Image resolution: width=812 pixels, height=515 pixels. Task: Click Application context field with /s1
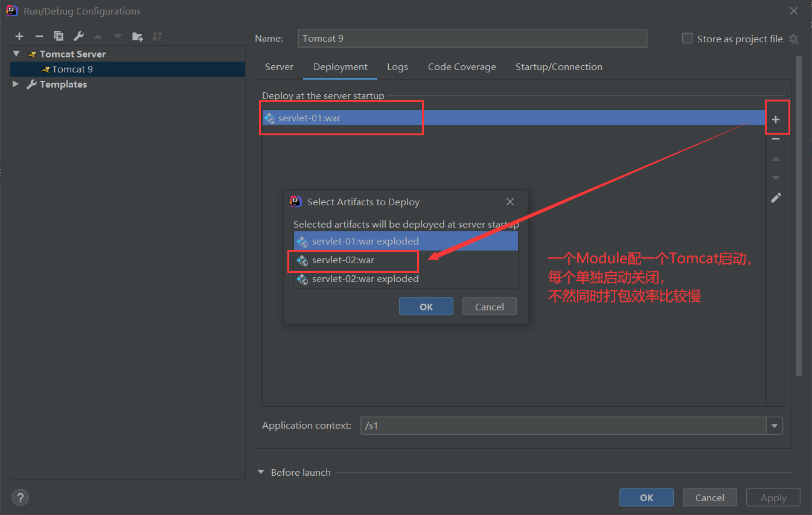pos(563,426)
